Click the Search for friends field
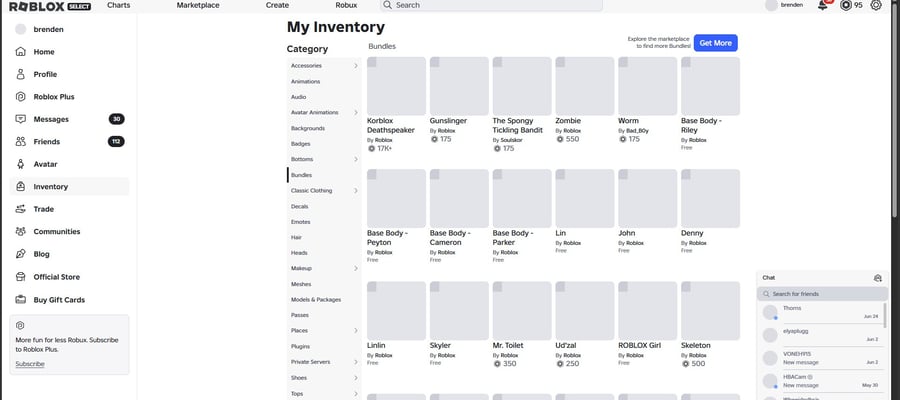This screenshot has width=900, height=400. click(822, 294)
